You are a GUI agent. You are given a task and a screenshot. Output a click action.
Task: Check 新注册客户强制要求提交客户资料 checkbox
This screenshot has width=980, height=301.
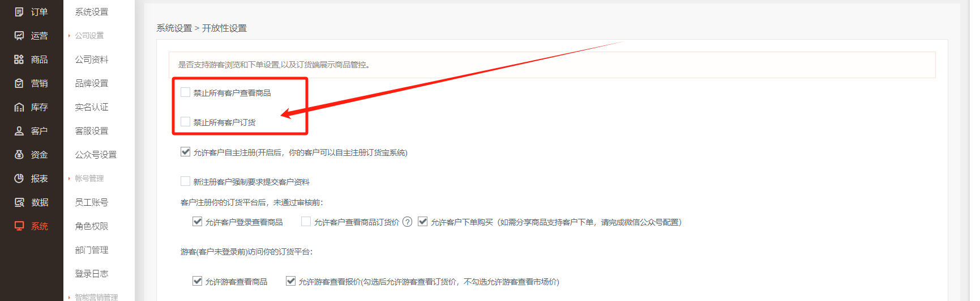185,181
